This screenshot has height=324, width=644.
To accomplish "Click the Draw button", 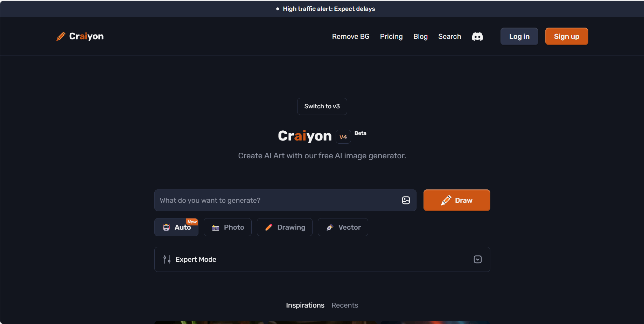I will tap(457, 200).
